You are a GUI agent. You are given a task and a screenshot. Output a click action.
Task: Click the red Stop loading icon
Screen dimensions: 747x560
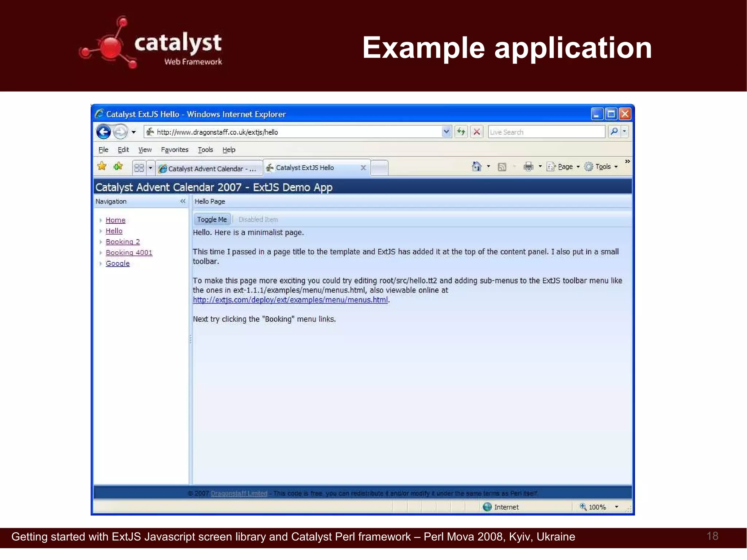click(476, 132)
